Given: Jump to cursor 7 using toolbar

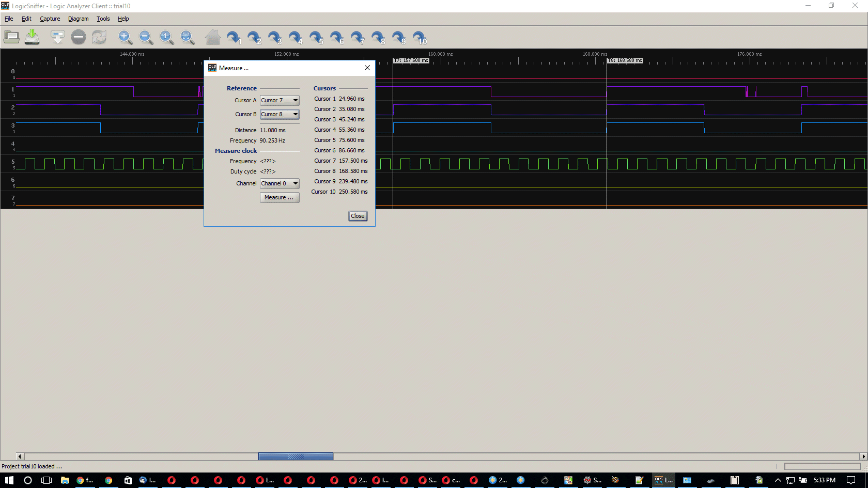Looking at the screenshot, I should 358,37.
